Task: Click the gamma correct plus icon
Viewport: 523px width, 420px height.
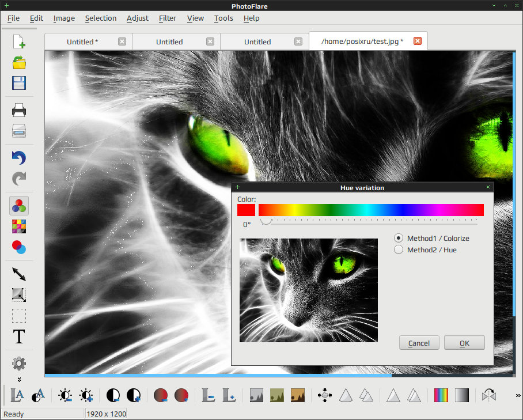Action: click(x=229, y=395)
